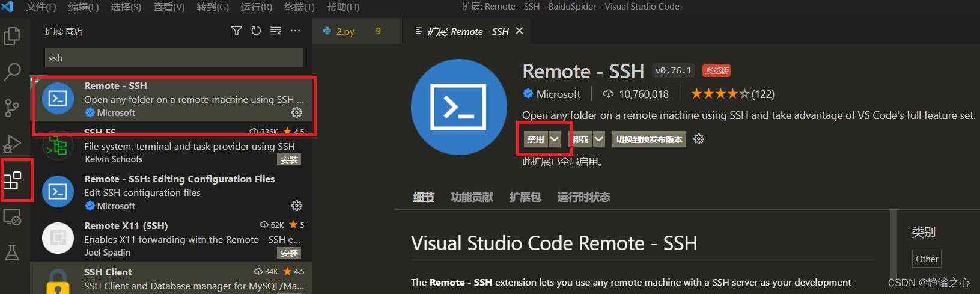Open extensions view more actions menu
Image resolution: width=980 pixels, height=294 pixels.
(295, 31)
